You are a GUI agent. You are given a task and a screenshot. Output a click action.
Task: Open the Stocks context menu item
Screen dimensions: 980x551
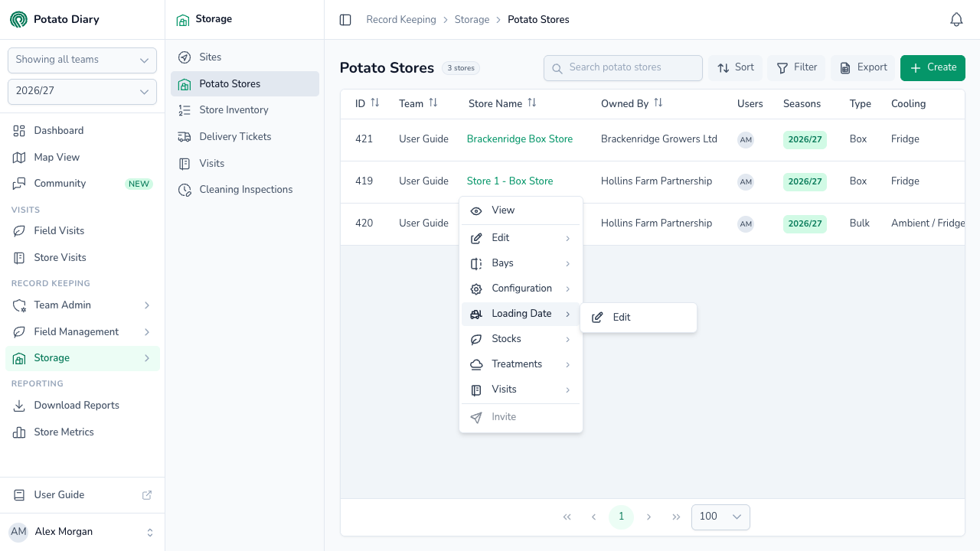(x=521, y=339)
